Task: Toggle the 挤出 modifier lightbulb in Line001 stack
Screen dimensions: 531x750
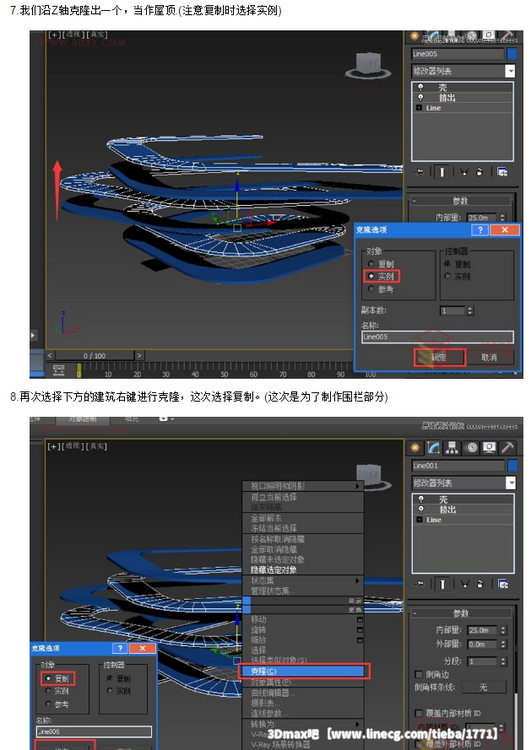Action: click(x=421, y=509)
